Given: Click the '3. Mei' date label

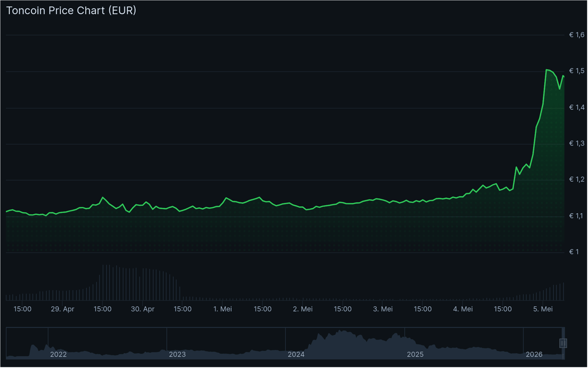Looking at the screenshot, I should click(383, 309).
